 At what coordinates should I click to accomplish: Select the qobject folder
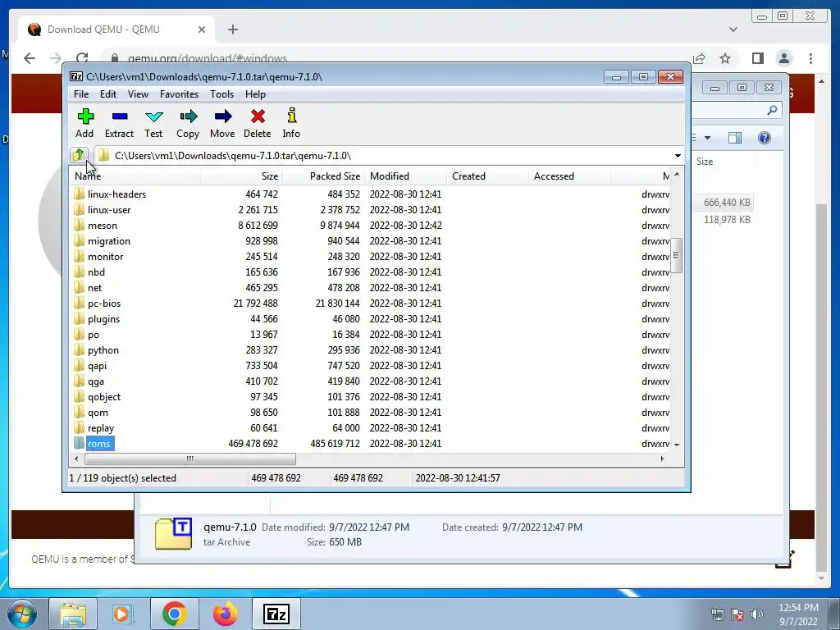click(x=104, y=397)
